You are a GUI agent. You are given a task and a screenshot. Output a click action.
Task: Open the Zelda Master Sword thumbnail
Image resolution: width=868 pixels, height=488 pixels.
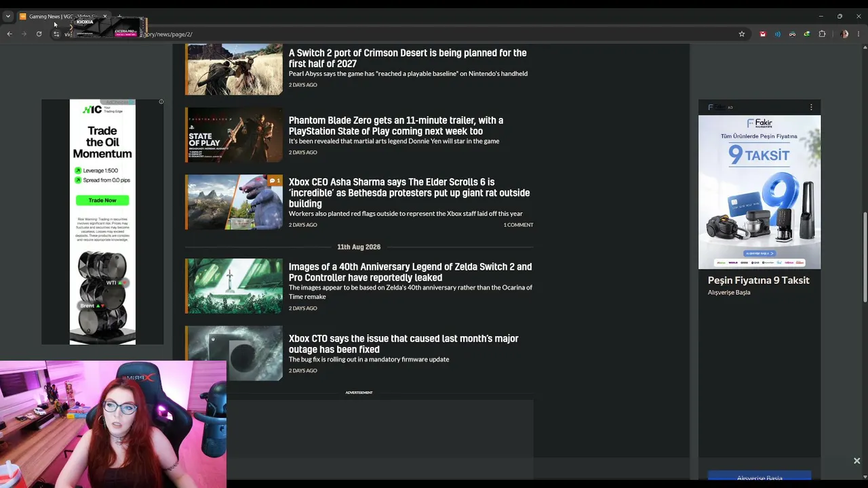(x=234, y=285)
